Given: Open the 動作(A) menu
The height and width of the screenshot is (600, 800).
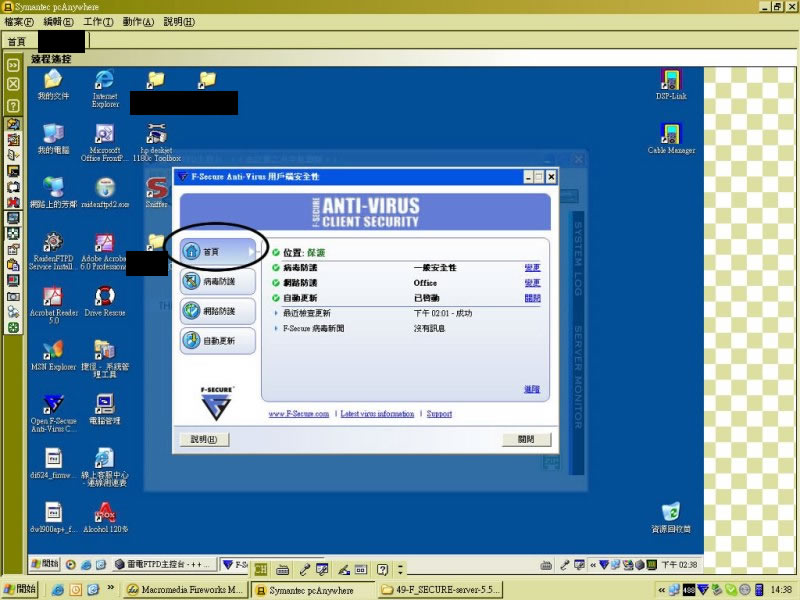Looking at the screenshot, I should point(138,22).
